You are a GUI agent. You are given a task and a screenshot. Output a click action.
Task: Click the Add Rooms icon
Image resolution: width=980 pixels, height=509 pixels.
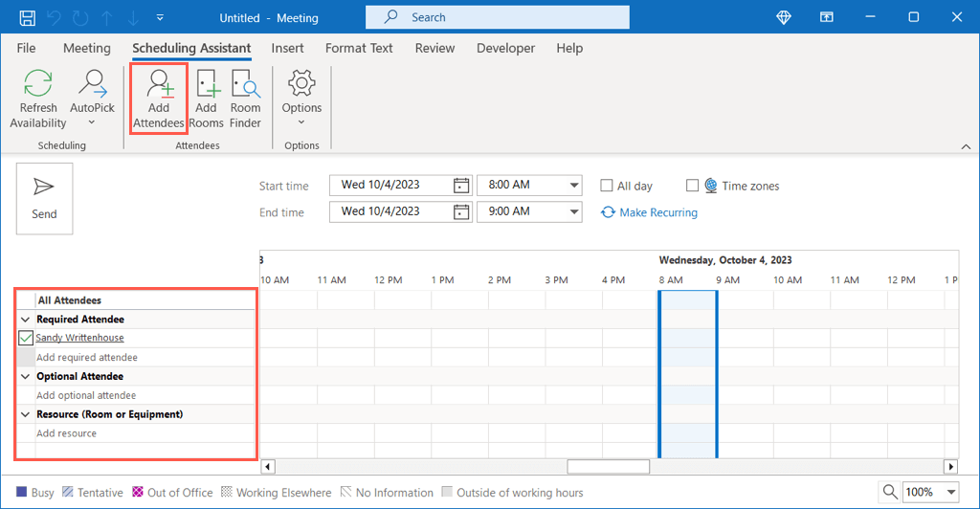click(x=206, y=98)
